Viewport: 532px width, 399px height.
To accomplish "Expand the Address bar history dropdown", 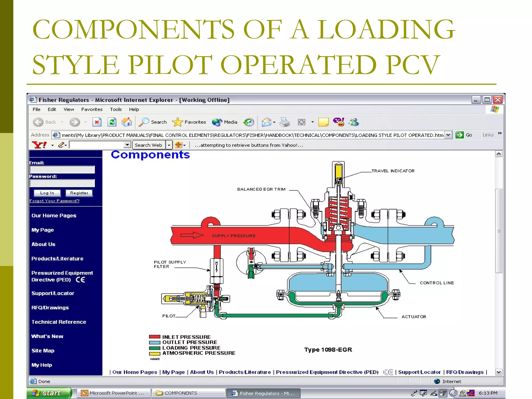I will click(448, 135).
